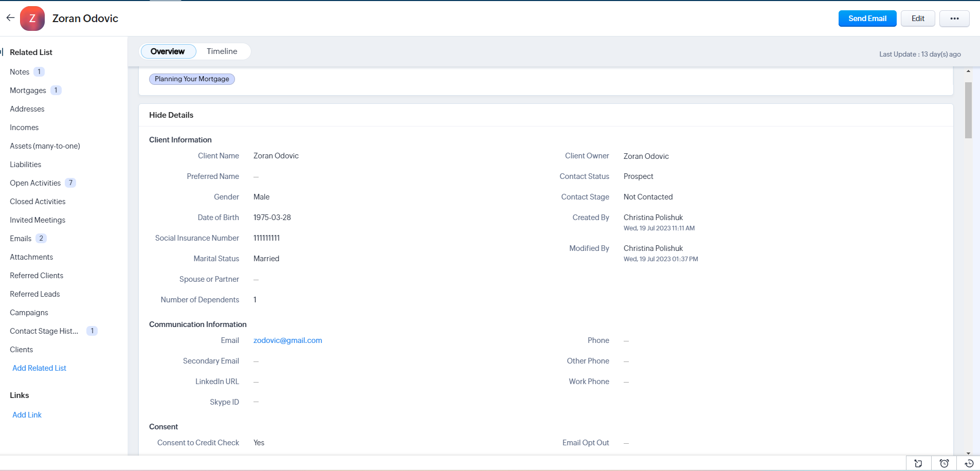Switch to the Timeline tab

(222, 51)
